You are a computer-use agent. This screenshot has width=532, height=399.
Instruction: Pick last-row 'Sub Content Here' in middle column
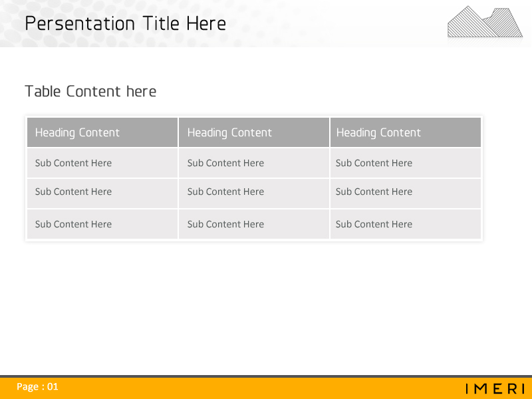click(225, 224)
